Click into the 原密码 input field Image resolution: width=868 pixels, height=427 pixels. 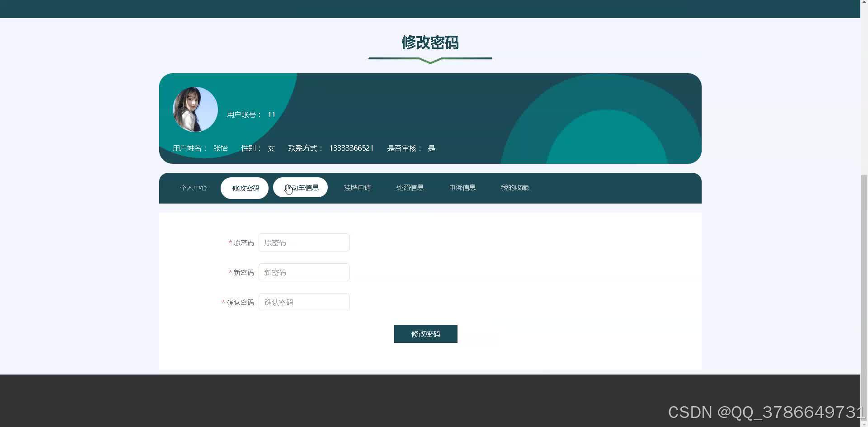point(304,242)
